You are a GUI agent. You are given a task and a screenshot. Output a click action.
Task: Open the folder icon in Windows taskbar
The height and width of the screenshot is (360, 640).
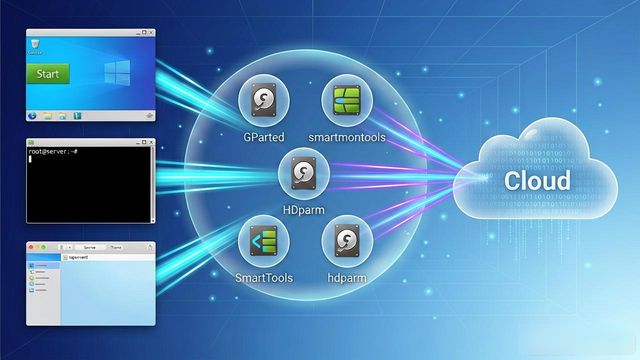(x=48, y=116)
